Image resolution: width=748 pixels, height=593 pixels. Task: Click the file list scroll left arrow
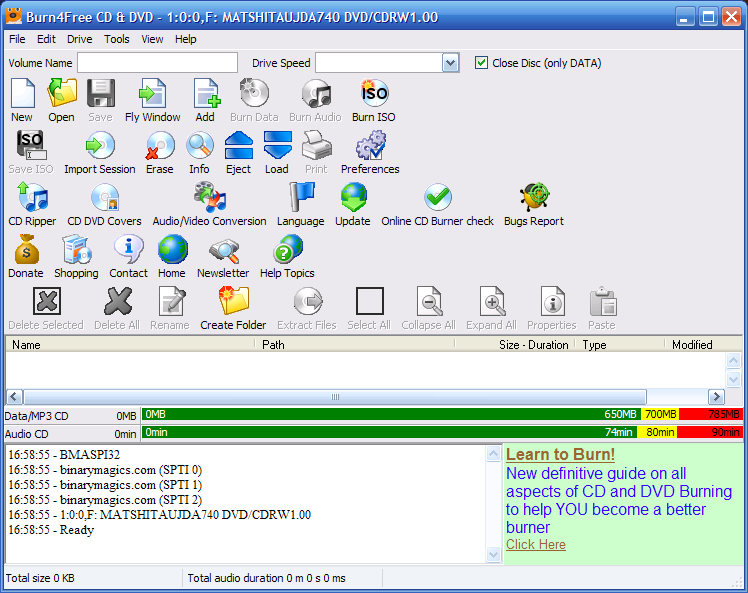pos(14,396)
